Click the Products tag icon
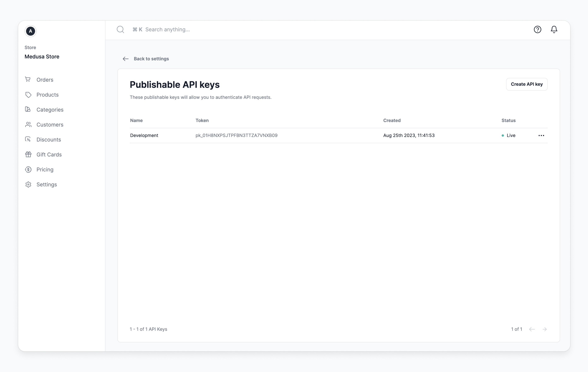 (28, 95)
